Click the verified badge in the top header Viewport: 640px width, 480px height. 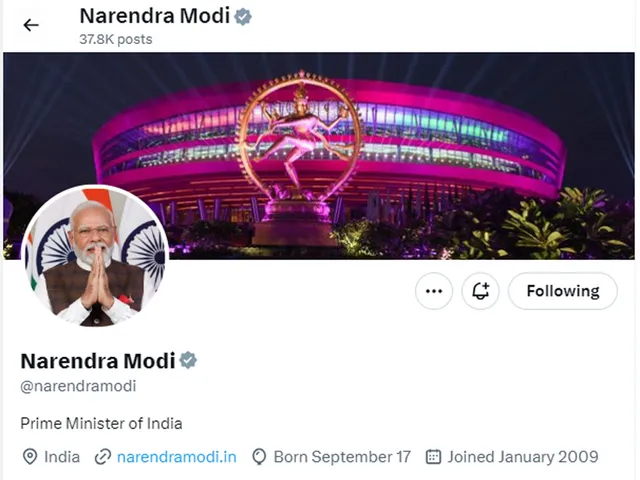[243, 16]
